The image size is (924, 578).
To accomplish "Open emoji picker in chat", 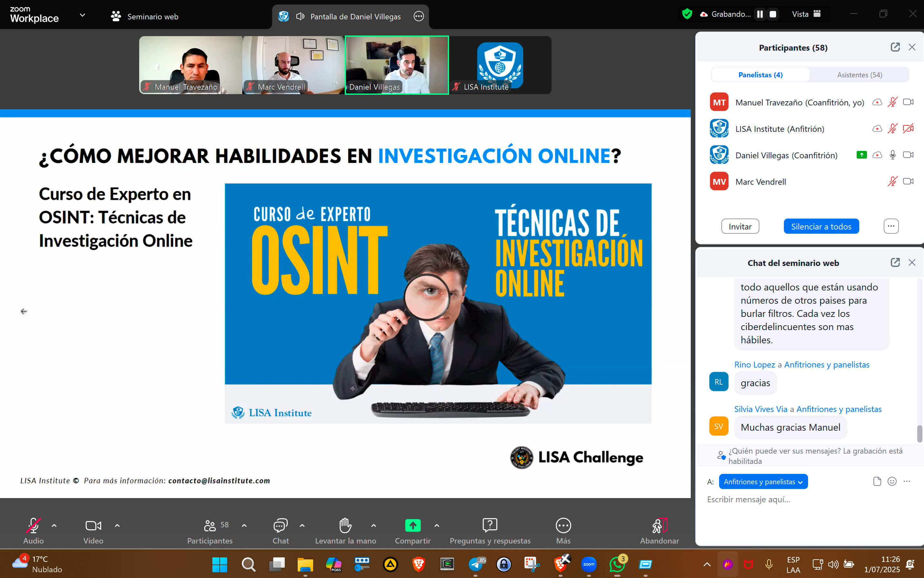I will [891, 481].
